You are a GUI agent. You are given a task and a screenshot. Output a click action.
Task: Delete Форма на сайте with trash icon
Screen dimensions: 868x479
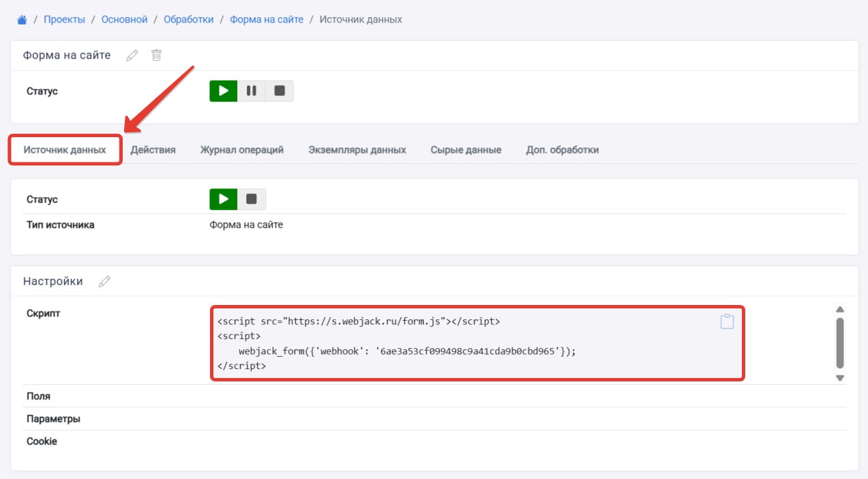[x=156, y=55]
